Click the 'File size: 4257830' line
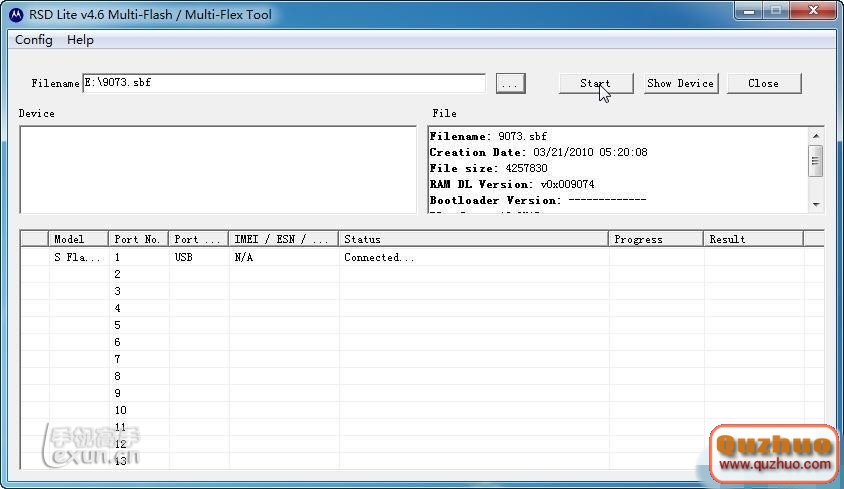The height and width of the screenshot is (489, 844). (x=488, y=168)
